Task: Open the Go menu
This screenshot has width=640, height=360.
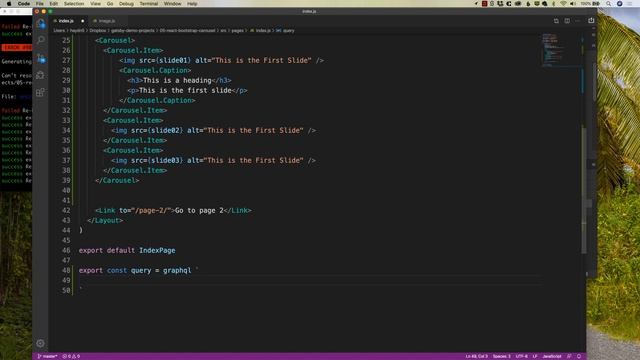Action: [x=110, y=4]
